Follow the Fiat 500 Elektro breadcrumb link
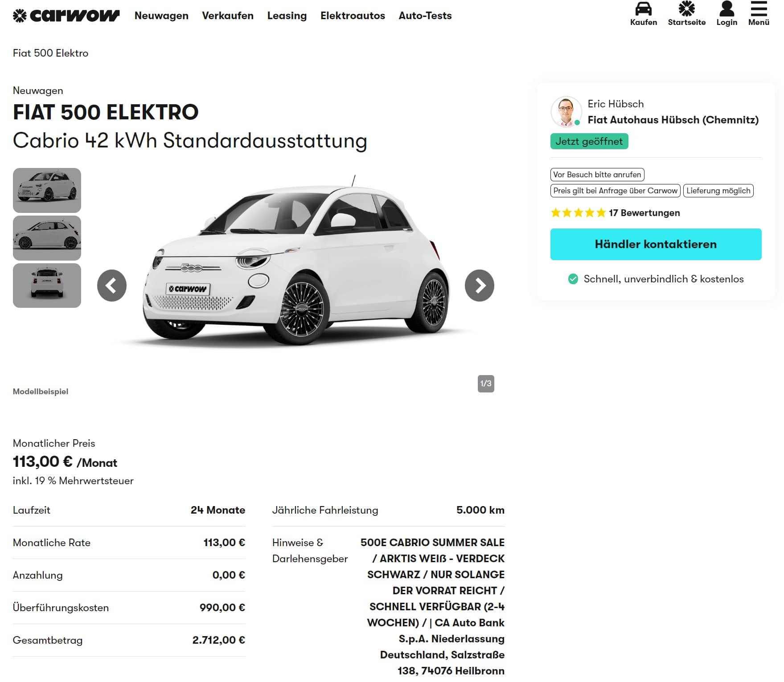The width and height of the screenshot is (784, 682). coord(50,53)
